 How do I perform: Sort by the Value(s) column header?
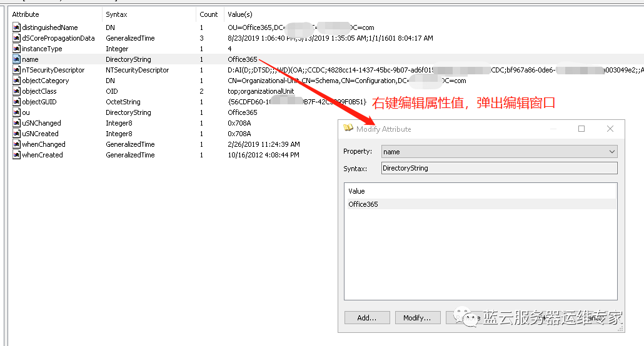pos(240,14)
